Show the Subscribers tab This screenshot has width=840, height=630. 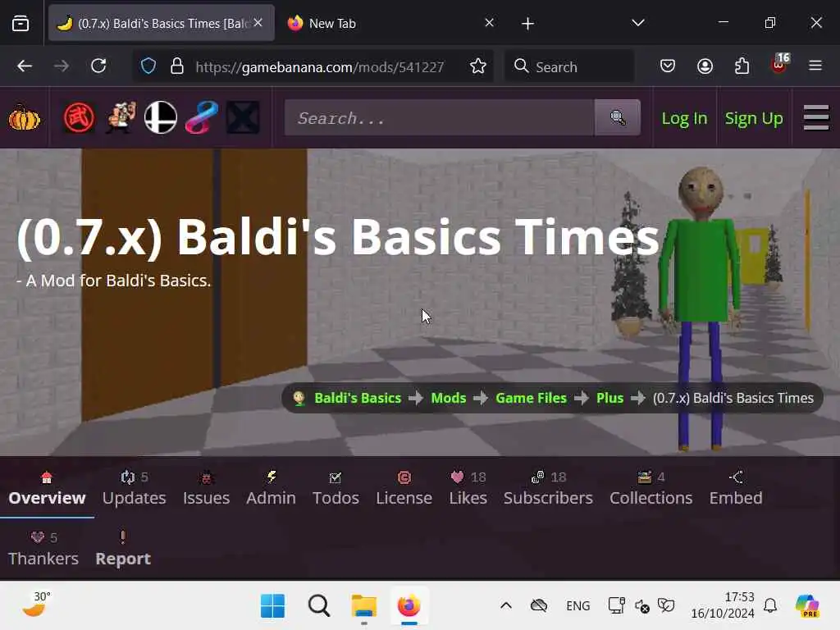click(548, 489)
